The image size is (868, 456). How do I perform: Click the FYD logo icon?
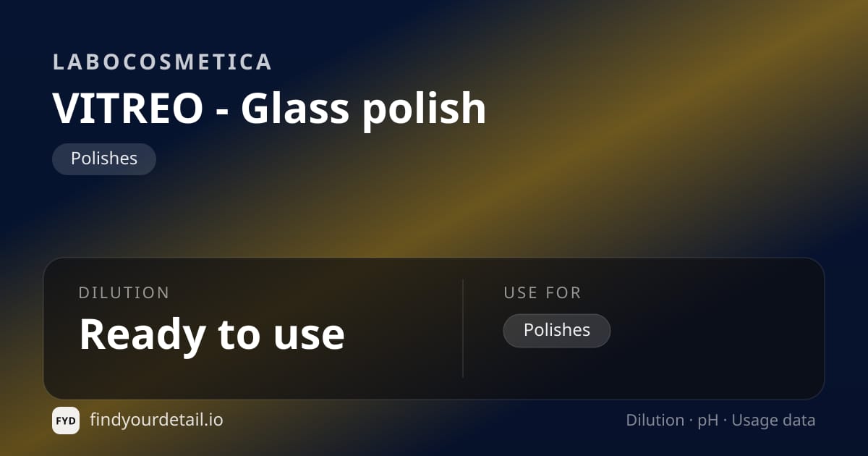click(66, 421)
